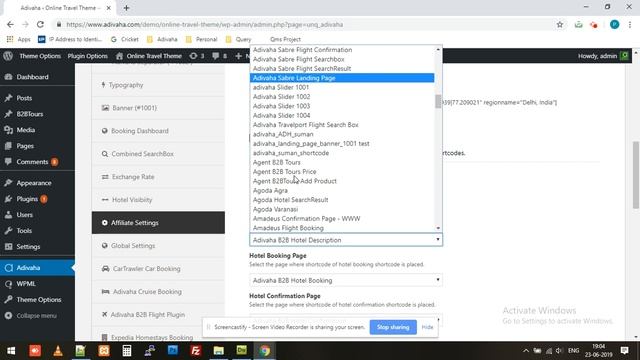Choose adivaha Slider 1001 option
Viewport: 640px width, 360px height.
[x=342, y=87]
